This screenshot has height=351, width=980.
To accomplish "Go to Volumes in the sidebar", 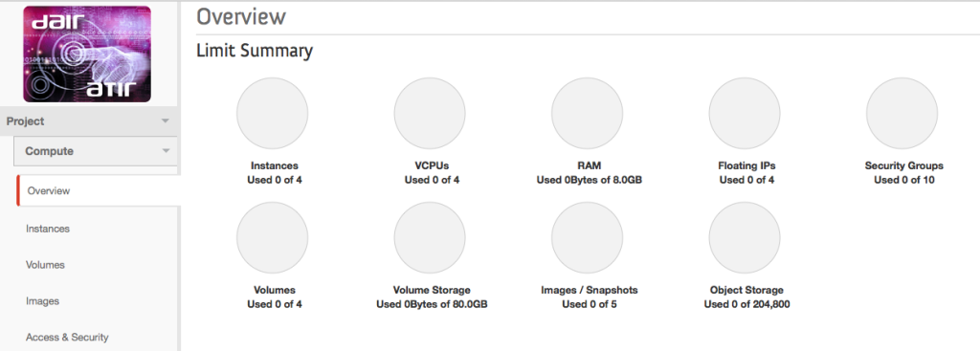I will [x=45, y=265].
